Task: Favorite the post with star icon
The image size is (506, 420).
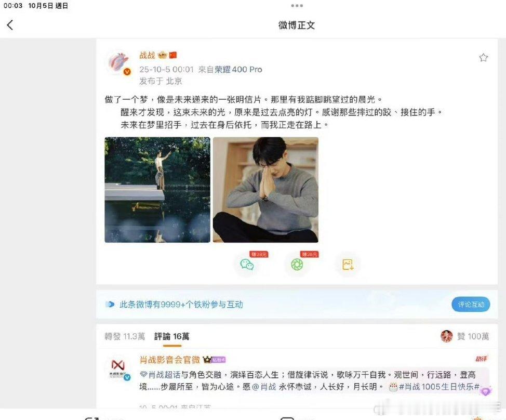Action: pyautogui.click(x=483, y=58)
